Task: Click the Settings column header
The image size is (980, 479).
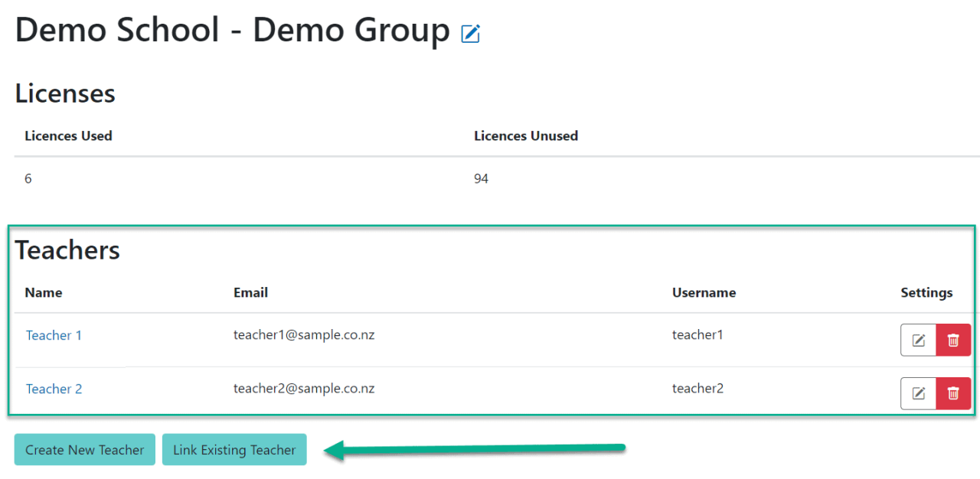Action: pos(926,292)
